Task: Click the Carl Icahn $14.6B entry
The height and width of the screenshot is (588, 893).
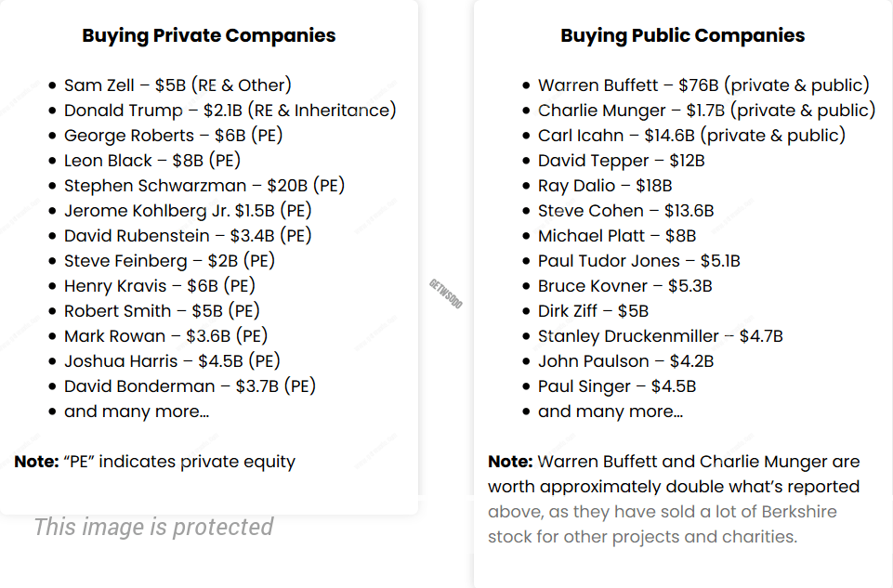Action: click(x=691, y=136)
